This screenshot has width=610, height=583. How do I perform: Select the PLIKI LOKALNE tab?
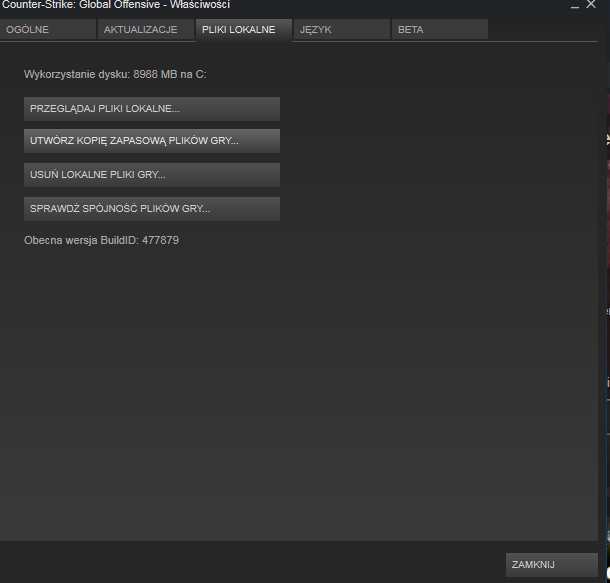pyautogui.click(x=244, y=30)
